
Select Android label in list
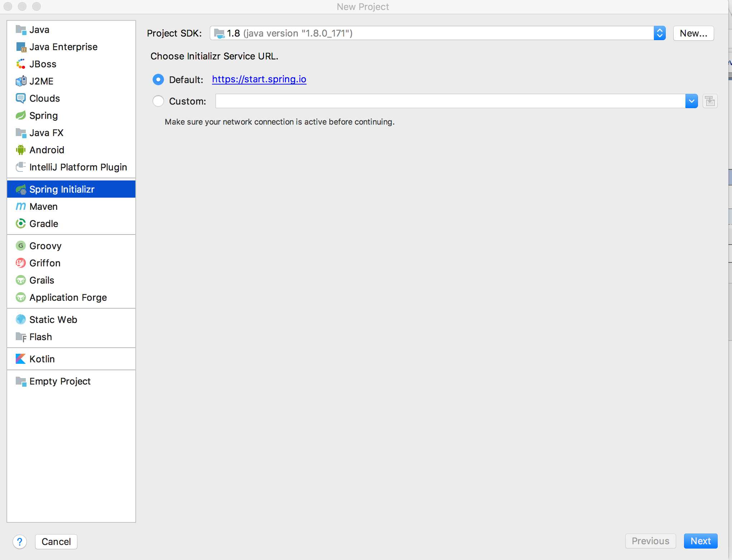[47, 150]
